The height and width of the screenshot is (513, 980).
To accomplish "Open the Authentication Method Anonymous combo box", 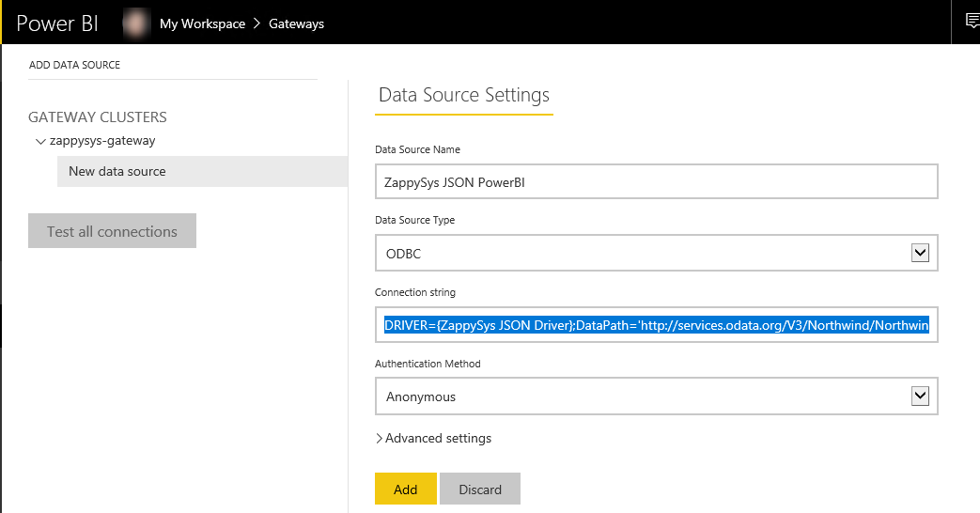I will [x=644, y=396].
